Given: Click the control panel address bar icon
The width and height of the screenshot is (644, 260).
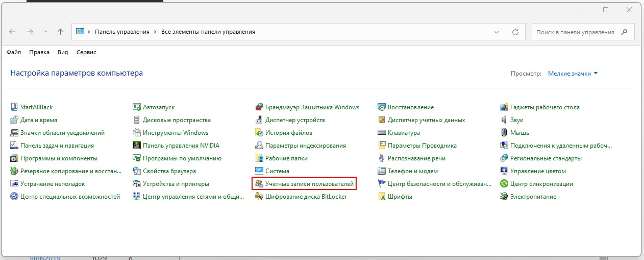Looking at the screenshot, I should click(x=80, y=32).
